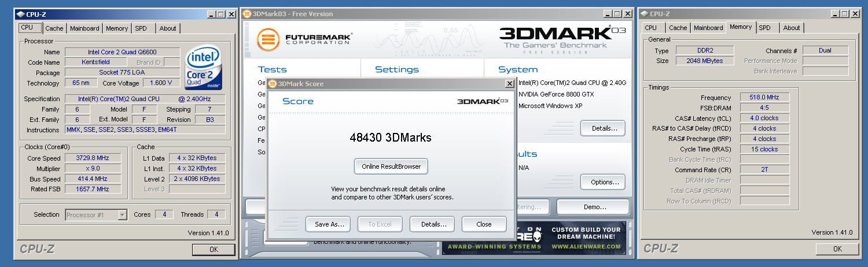The height and width of the screenshot is (267, 868).
Task: Minimize the left CPU-Z window
Action: 211,14
